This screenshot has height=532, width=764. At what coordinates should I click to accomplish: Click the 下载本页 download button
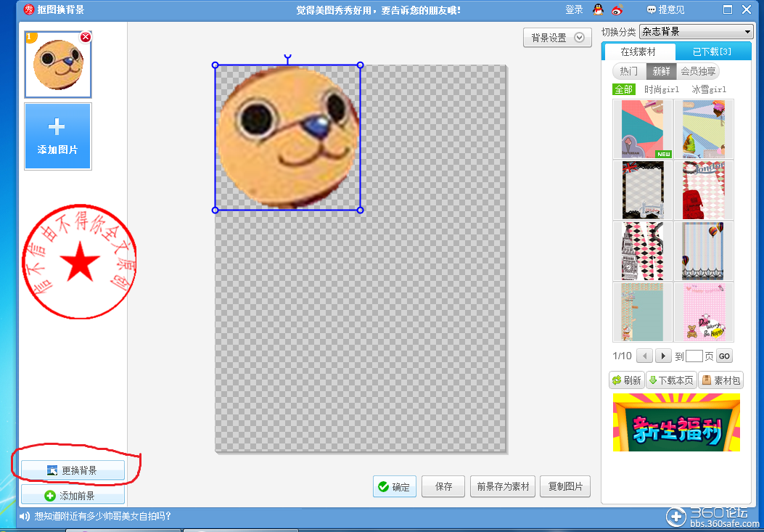click(x=671, y=380)
